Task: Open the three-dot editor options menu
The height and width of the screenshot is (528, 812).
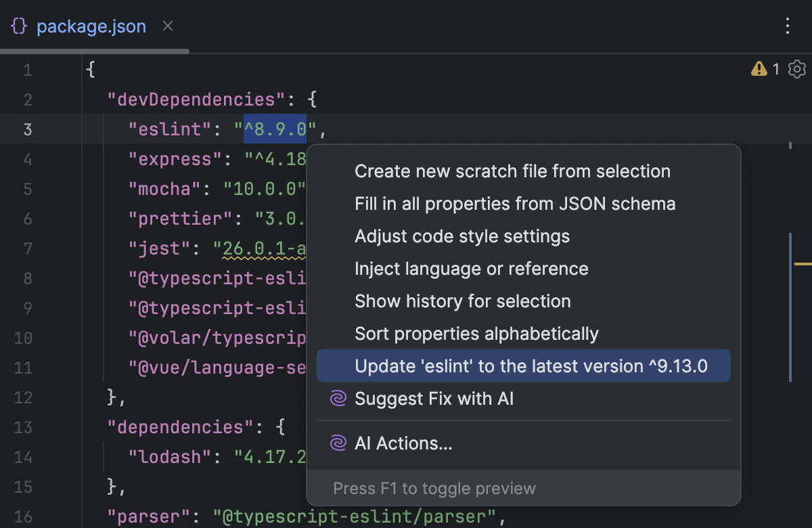Action: (x=787, y=26)
